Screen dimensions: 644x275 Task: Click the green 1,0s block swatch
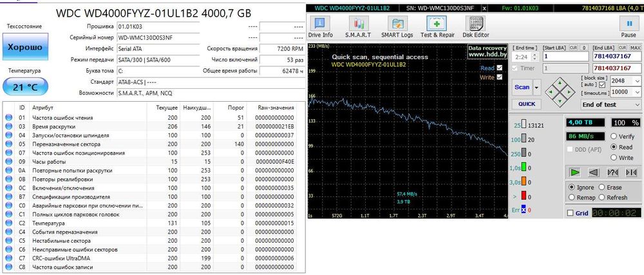click(524, 167)
